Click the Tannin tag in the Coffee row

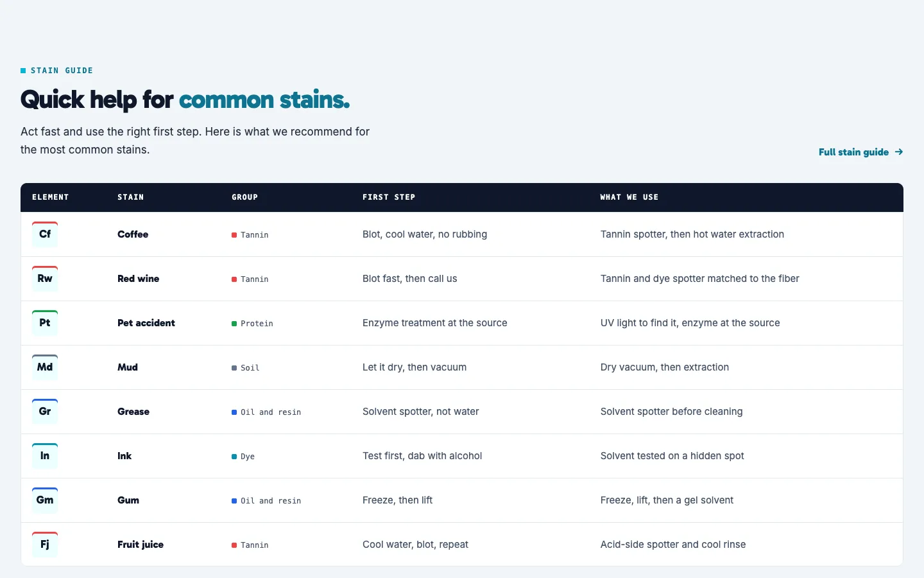click(x=250, y=235)
